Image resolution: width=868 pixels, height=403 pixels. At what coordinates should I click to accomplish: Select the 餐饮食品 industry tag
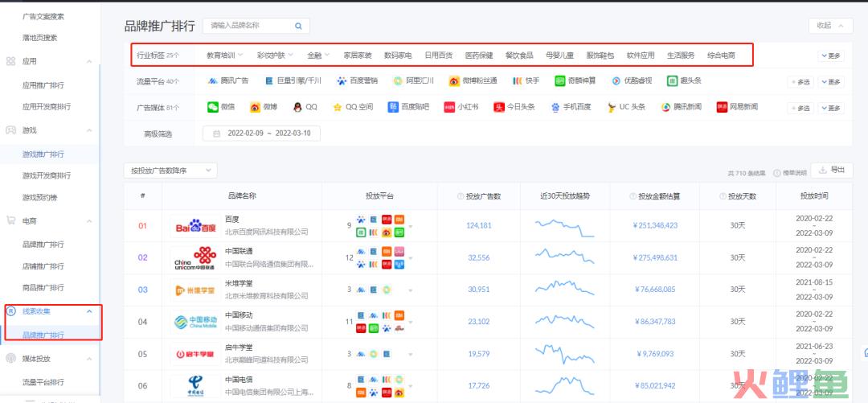tap(519, 56)
